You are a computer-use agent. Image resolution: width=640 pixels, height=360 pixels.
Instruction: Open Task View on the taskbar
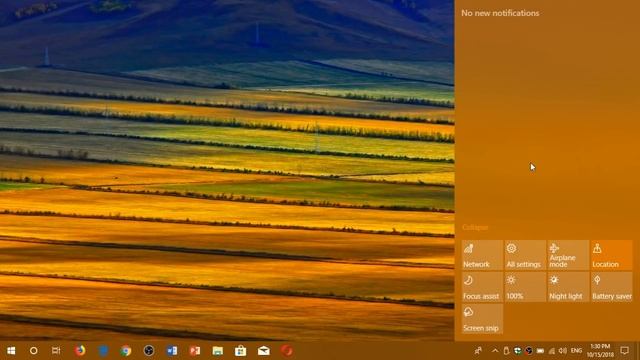coord(56,351)
